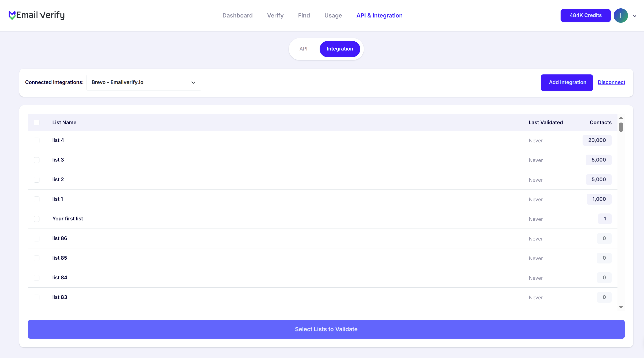Click list 3's 5,000 contacts badge

pos(599,160)
